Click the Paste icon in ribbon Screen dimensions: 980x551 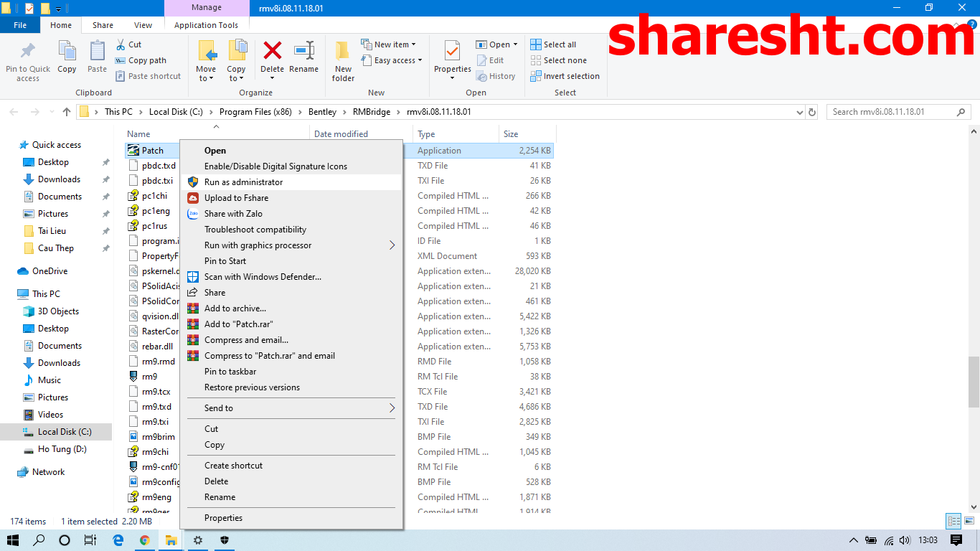pos(97,52)
